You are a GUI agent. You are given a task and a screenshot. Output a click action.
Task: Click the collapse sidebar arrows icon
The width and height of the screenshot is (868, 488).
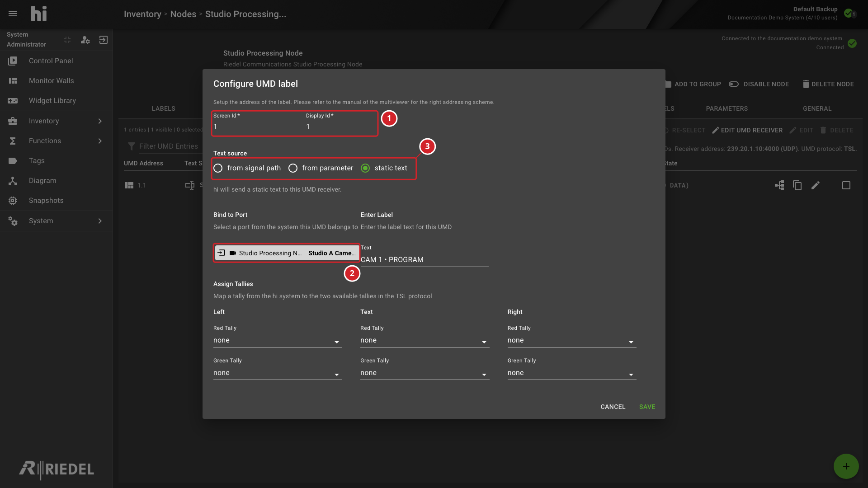(67, 40)
